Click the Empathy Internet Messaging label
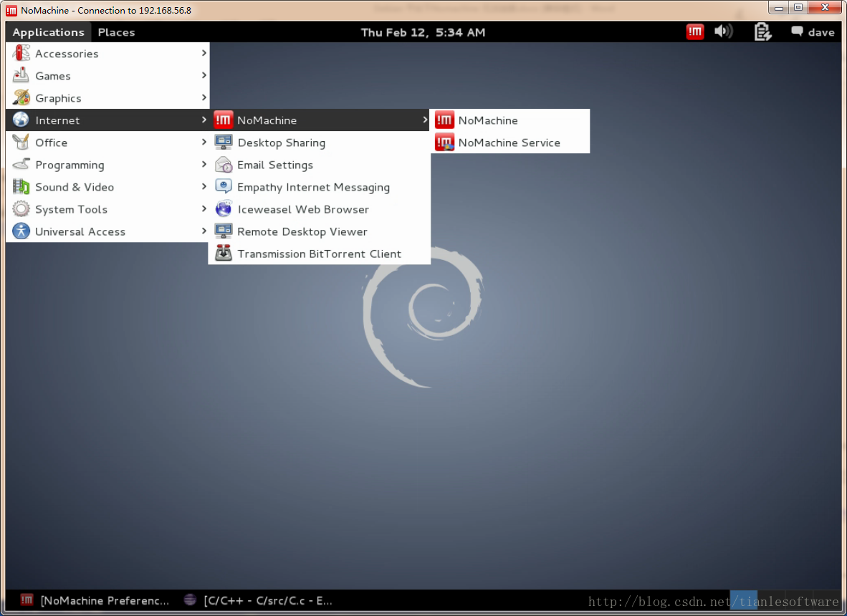The image size is (847, 616). coord(313,188)
